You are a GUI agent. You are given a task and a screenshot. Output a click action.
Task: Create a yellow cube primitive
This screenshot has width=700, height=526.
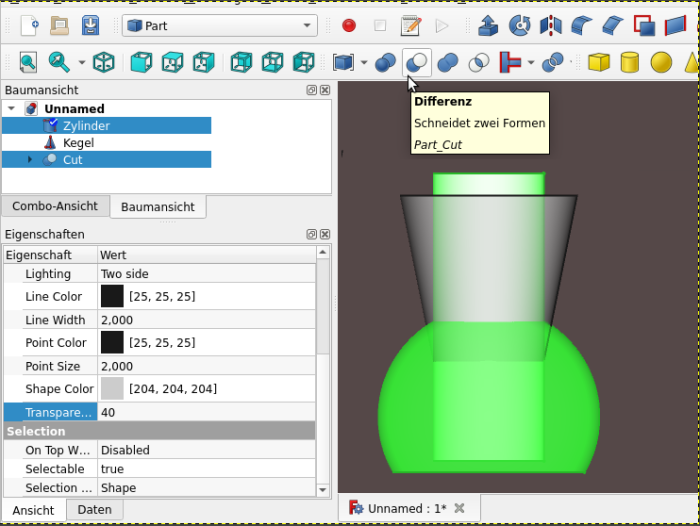pos(598,63)
